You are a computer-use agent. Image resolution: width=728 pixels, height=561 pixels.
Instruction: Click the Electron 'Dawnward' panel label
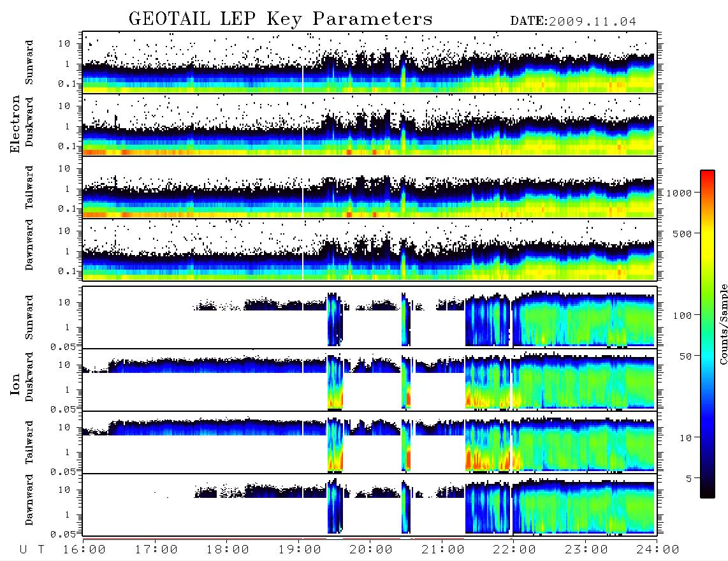[29, 245]
